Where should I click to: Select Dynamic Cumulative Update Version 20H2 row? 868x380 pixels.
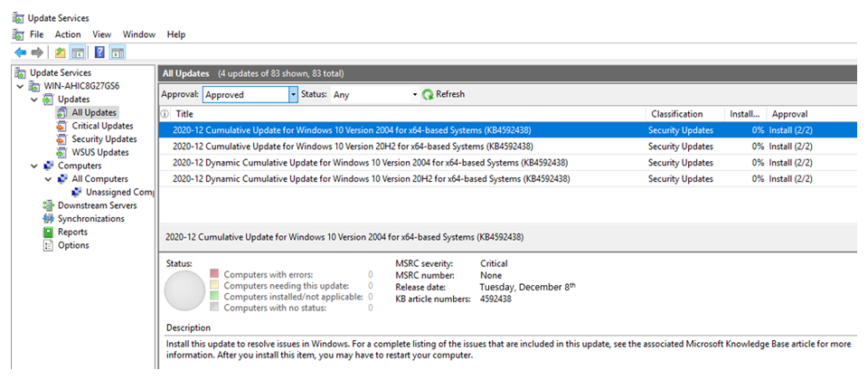point(508,179)
